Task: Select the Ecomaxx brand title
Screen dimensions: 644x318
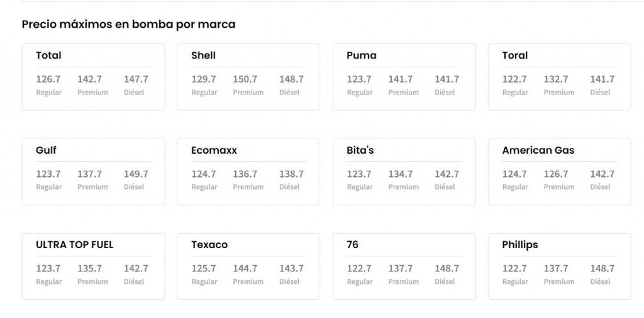Action: pyautogui.click(x=214, y=150)
